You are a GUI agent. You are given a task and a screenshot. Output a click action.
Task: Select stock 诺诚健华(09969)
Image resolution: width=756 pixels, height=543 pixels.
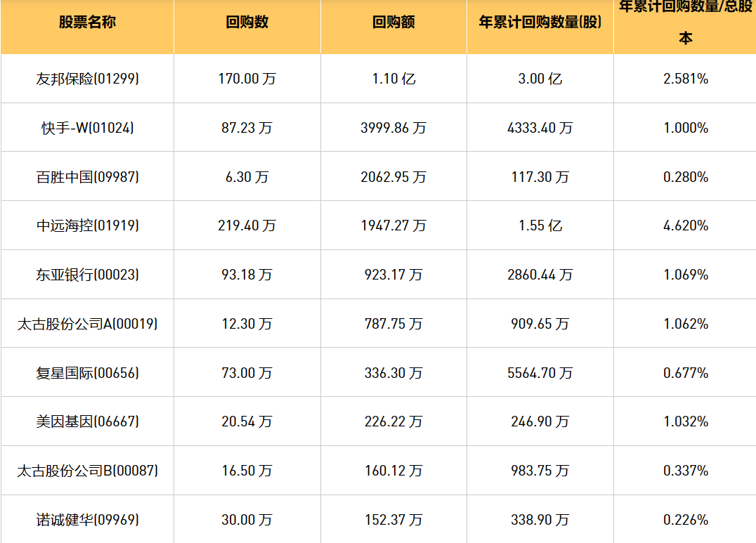tap(87, 520)
